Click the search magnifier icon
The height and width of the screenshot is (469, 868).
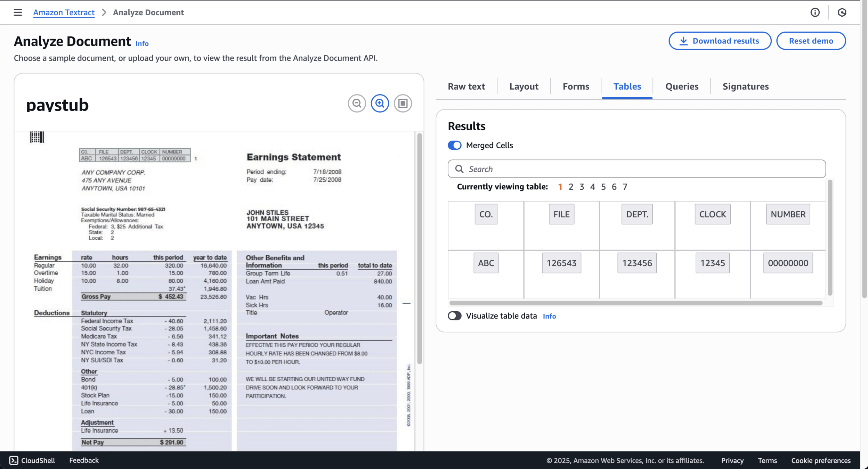click(x=459, y=169)
